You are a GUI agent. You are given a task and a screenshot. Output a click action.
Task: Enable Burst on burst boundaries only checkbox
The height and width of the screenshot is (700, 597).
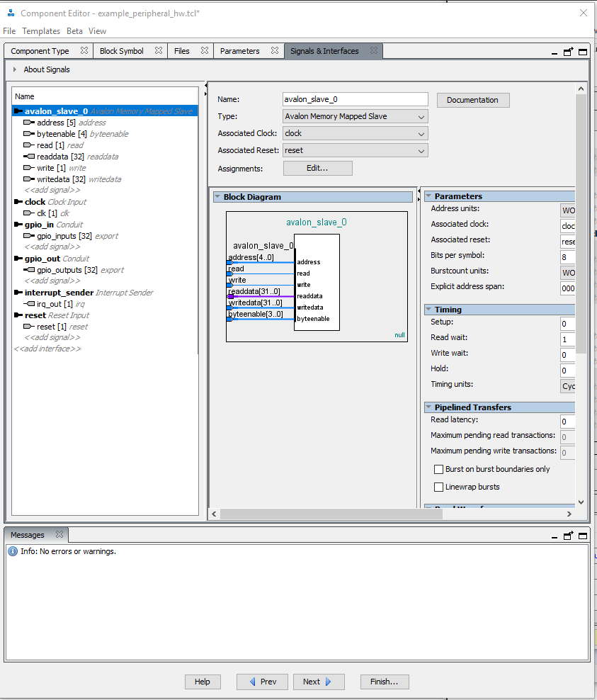coord(439,470)
